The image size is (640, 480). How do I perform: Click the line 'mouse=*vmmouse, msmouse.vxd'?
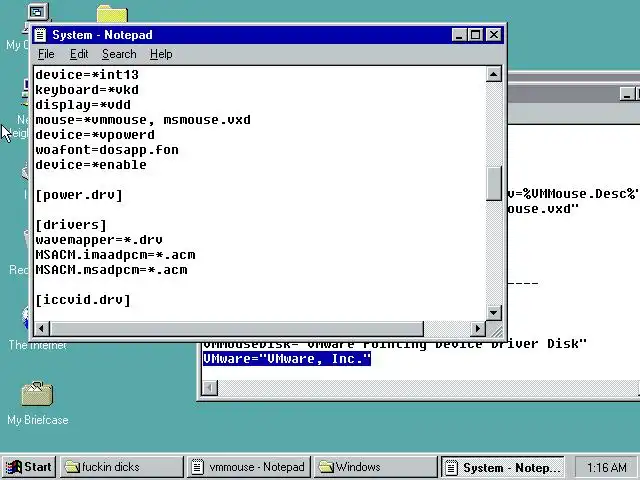[x=143, y=120]
